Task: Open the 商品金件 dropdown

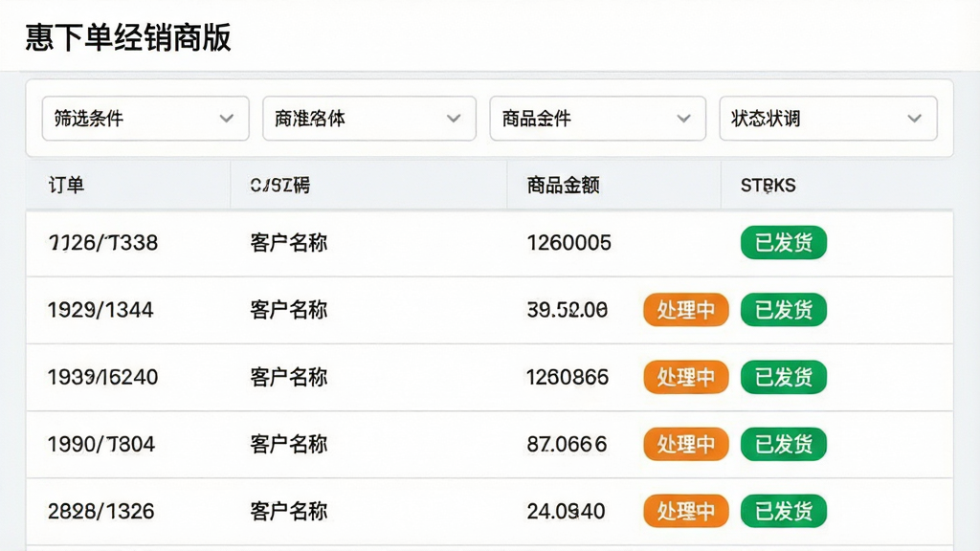Action: pyautogui.click(x=597, y=118)
